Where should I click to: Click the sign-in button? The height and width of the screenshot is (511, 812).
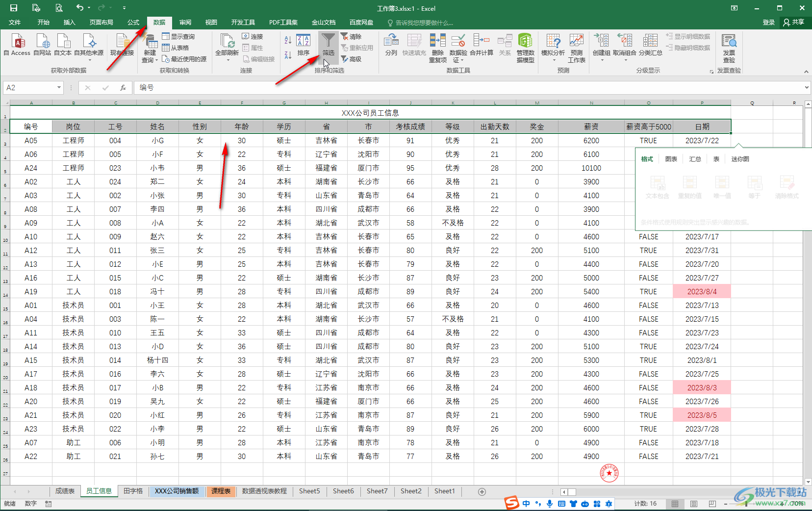[x=769, y=22]
